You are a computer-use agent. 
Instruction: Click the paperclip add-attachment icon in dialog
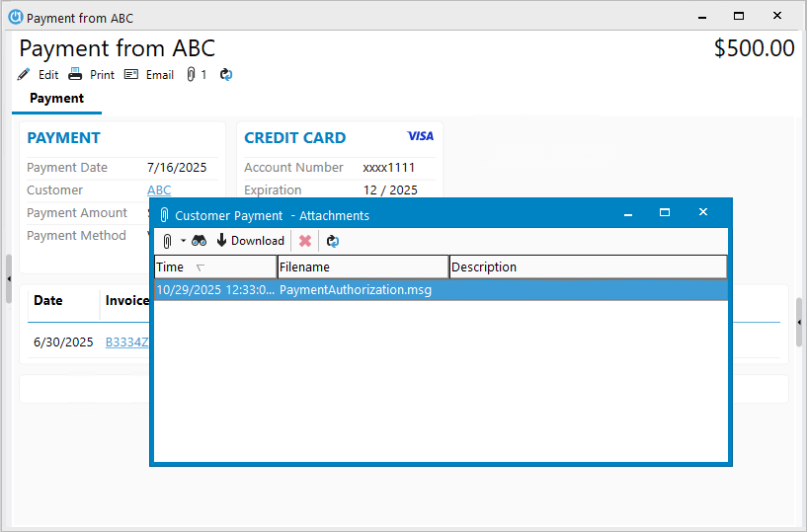coord(167,241)
